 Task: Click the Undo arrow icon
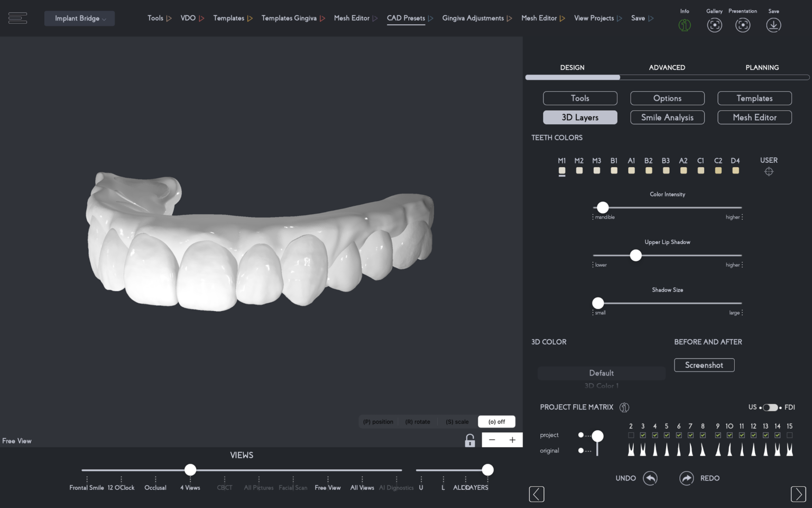[x=650, y=478]
